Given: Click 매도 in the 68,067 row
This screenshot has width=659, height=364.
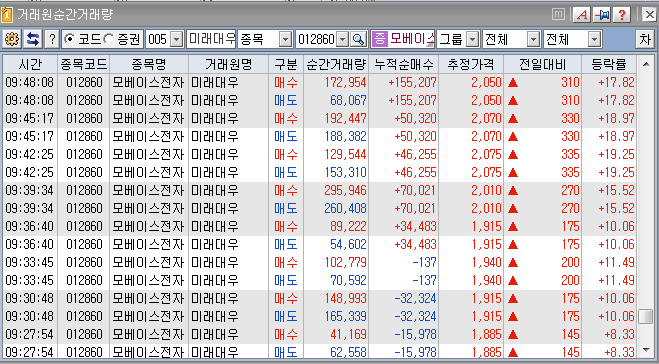Looking at the screenshot, I should 286,100.
